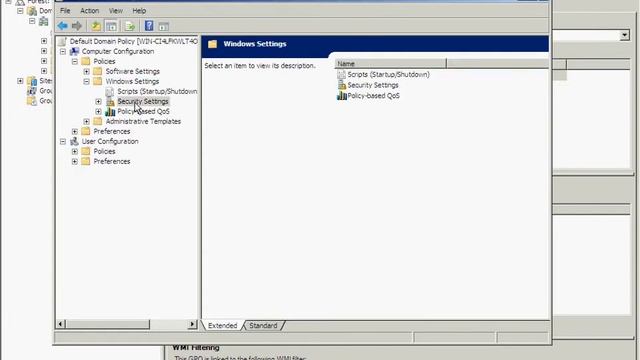
Task: Expand the Policy-based QoS tree node
Action: point(98,111)
